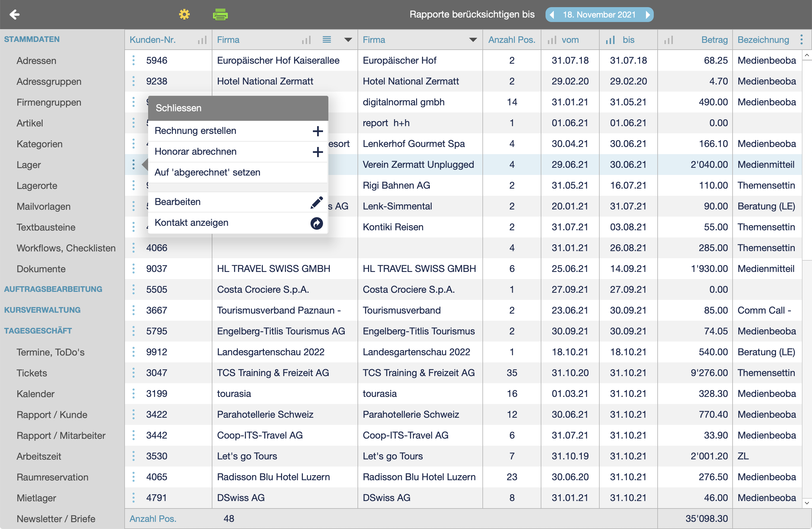812x529 pixels.
Task: Choose Bearbeiten in the context menu
Action: [x=238, y=202]
